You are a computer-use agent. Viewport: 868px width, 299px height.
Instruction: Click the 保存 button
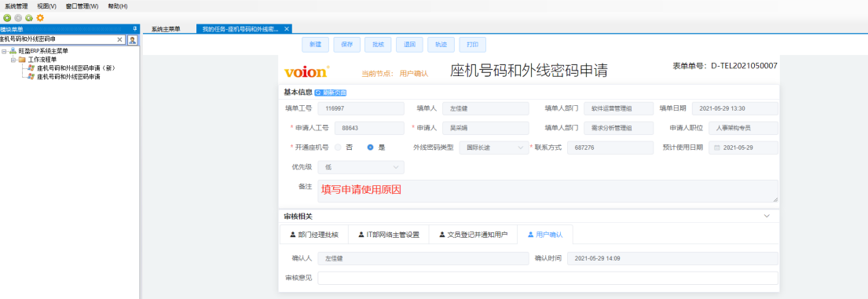click(x=347, y=45)
